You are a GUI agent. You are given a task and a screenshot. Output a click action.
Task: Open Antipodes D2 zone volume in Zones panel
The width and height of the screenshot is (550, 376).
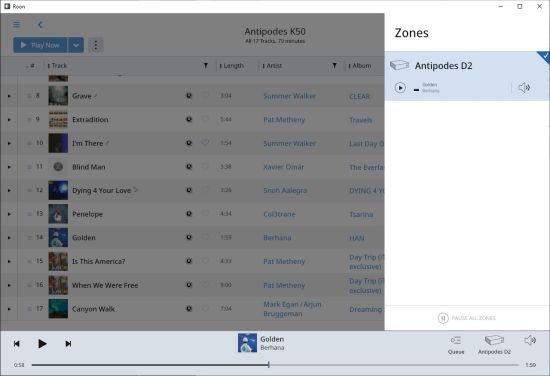coord(524,87)
